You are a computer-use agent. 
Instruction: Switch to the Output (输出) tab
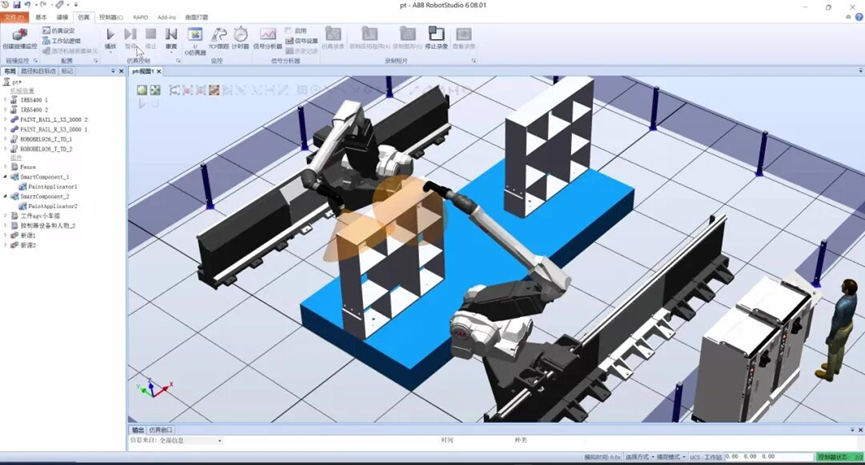(138, 430)
